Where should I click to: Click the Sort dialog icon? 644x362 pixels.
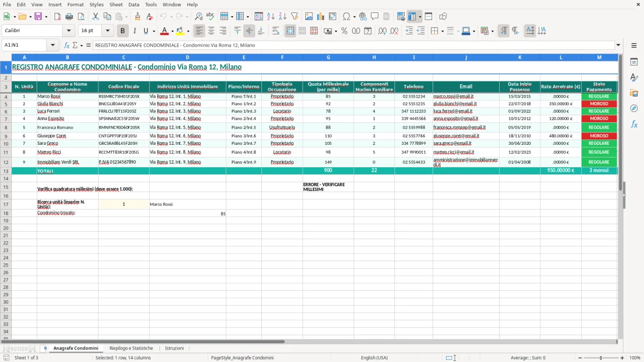point(259,17)
